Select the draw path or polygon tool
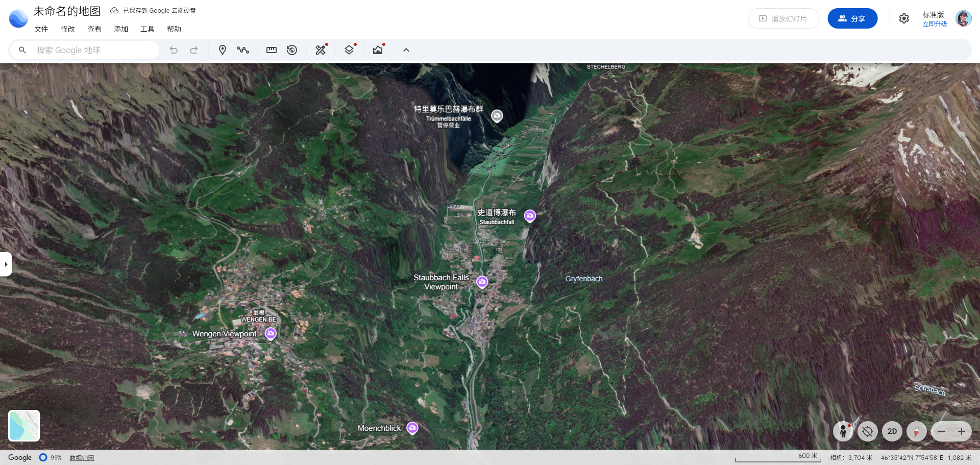 pyautogui.click(x=242, y=50)
